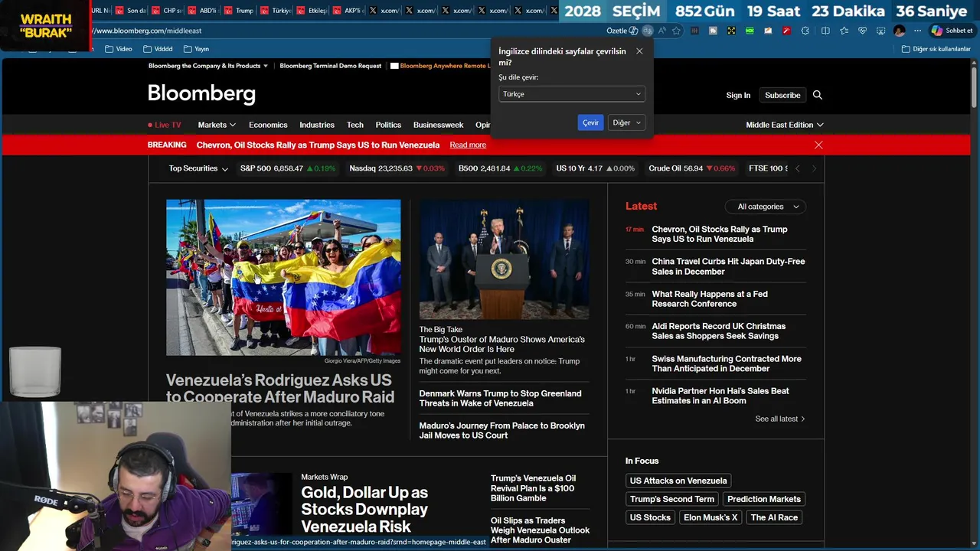The height and width of the screenshot is (551, 980).
Task: Open the Yayın bookmarks folder
Action: pyautogui.click(x=196, y=49)
